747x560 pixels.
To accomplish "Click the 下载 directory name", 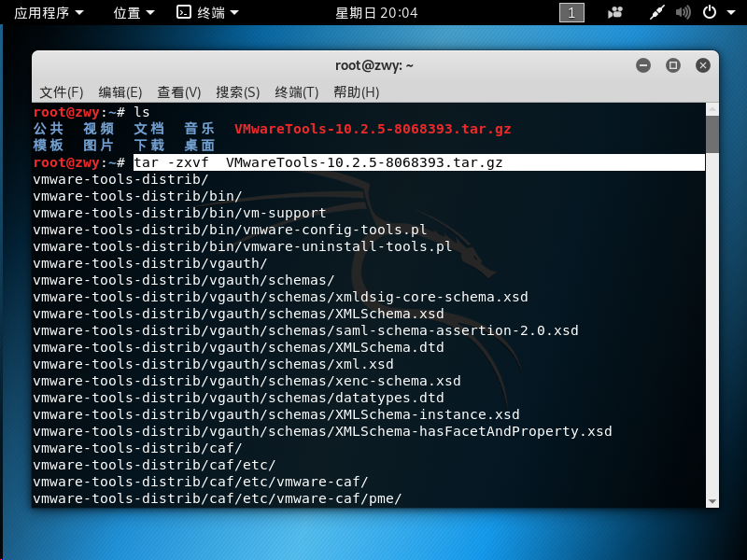I will click(x=149, y=146).
